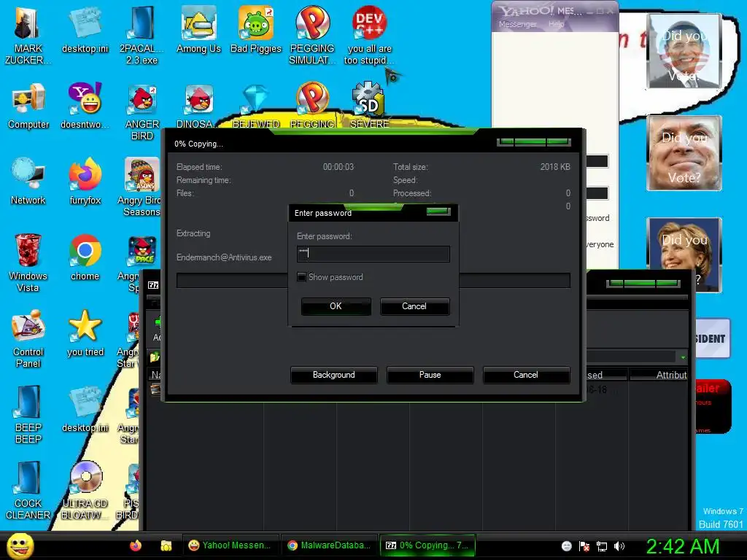
Task: Select the lower desktop.ini file icon
Action: click(x=85, y=410)
